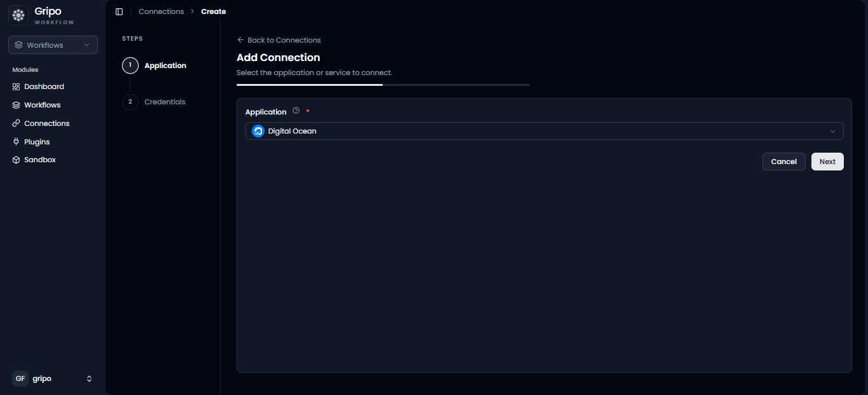Viewport: 868px width, 395px height.
Task: Click the Dashboard grid icon
Action: (17, 87)
